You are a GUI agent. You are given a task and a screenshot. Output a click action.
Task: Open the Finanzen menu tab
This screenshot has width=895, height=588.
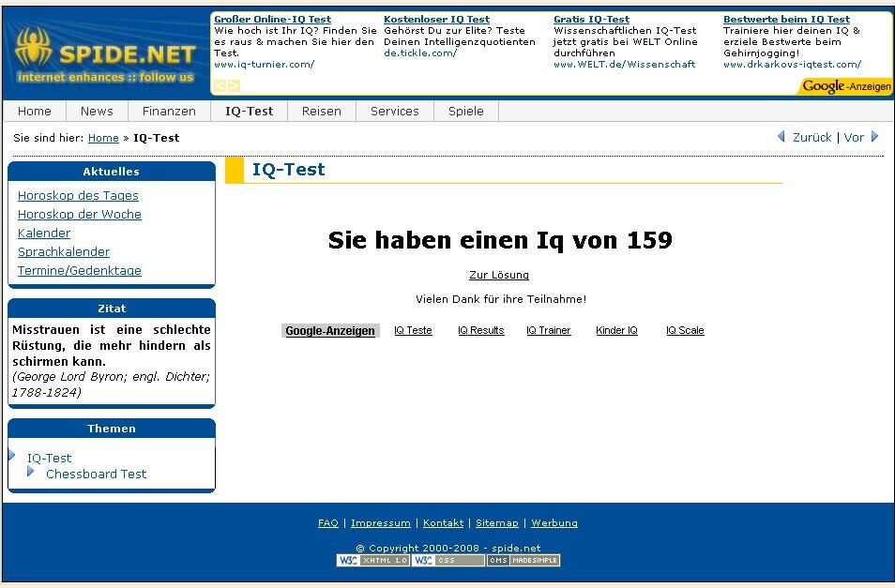169,111
